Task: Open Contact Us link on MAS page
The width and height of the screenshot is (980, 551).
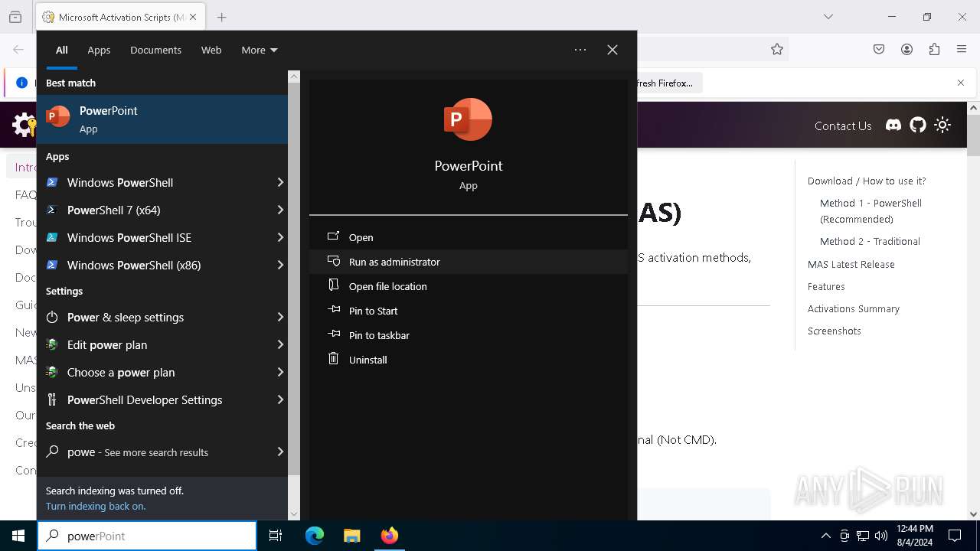Action: tap(843, 126)
